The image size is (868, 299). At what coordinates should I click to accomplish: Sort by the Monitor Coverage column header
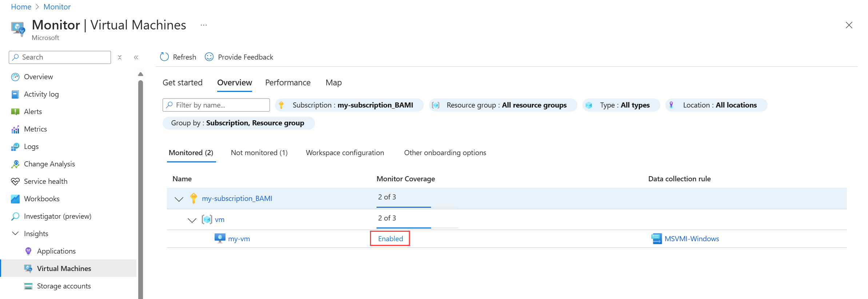[406, 179]
